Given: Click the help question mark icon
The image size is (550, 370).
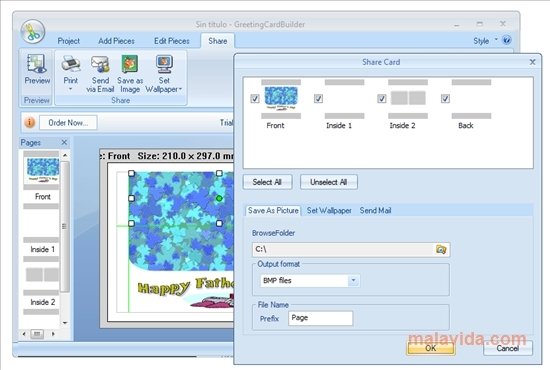Looking at the screenshot, I should 507,40.
